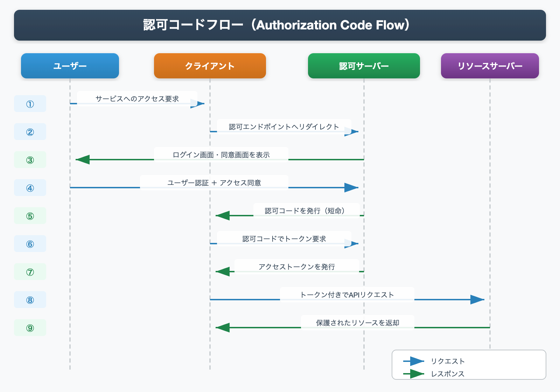This screenshot has height=392, width=560.
Task: Click the 認可コードフロー title bar
Action: pyautogui.click(x=280, y=25)
